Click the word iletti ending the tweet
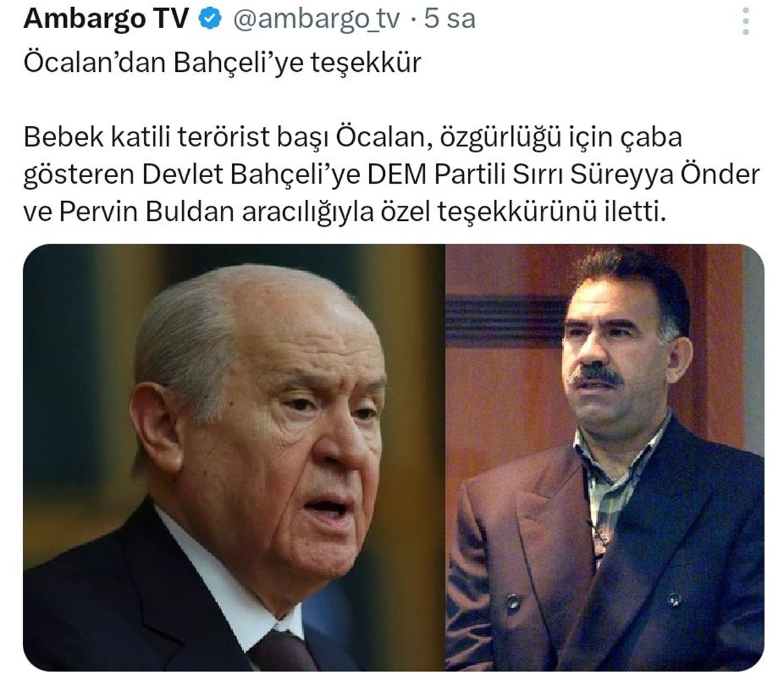The width and height of the screenshot is (784, 686). (x=631, y=213)
